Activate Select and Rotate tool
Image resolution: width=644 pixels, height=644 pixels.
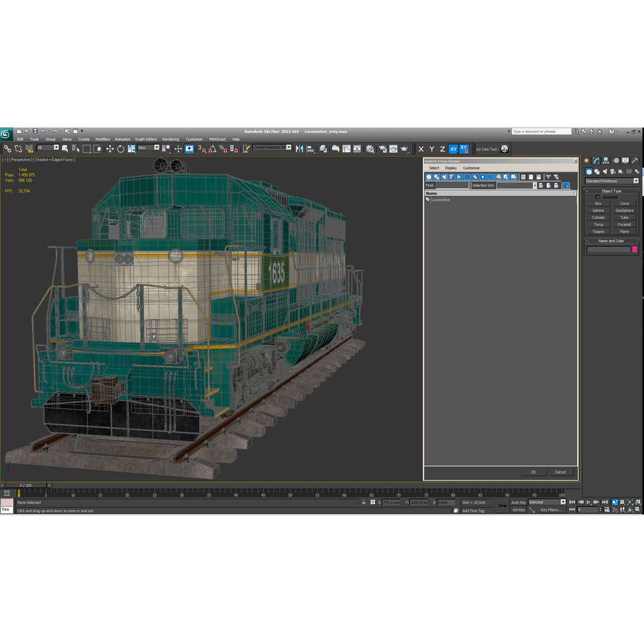(x=120, y=148)
